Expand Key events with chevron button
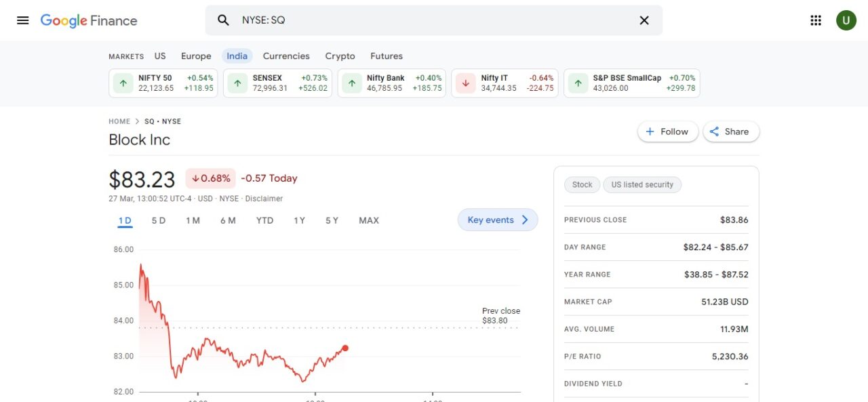The width and height of the screenshot is (868, 402). 498,220
